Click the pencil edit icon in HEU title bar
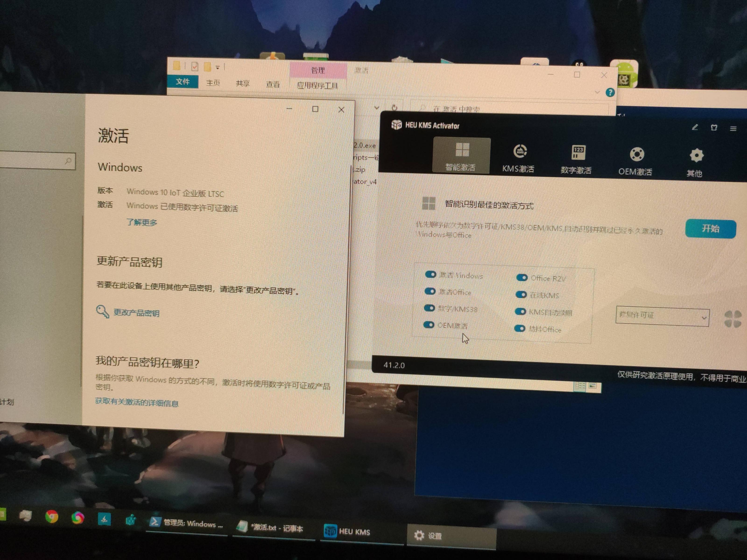747x560 pixels. tap(695, 128)
